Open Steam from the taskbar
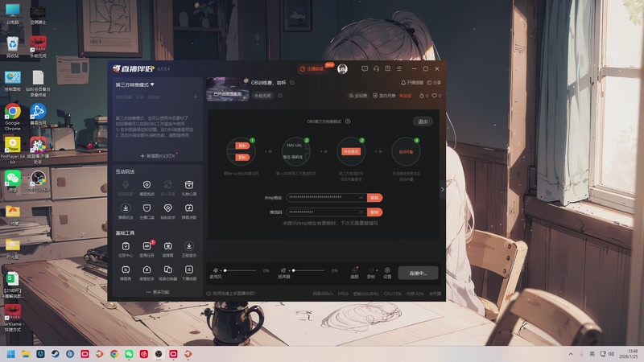The width and height of the screenshot is (644, 362). (55, 354)
